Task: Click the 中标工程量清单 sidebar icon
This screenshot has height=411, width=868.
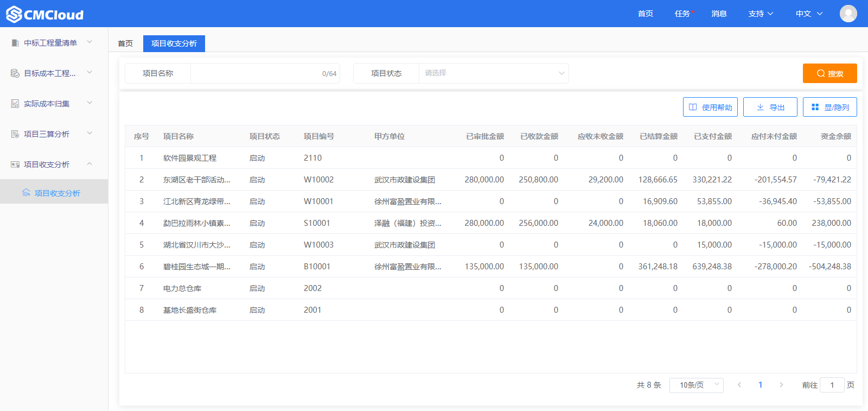Action: (x=15, y=43)
